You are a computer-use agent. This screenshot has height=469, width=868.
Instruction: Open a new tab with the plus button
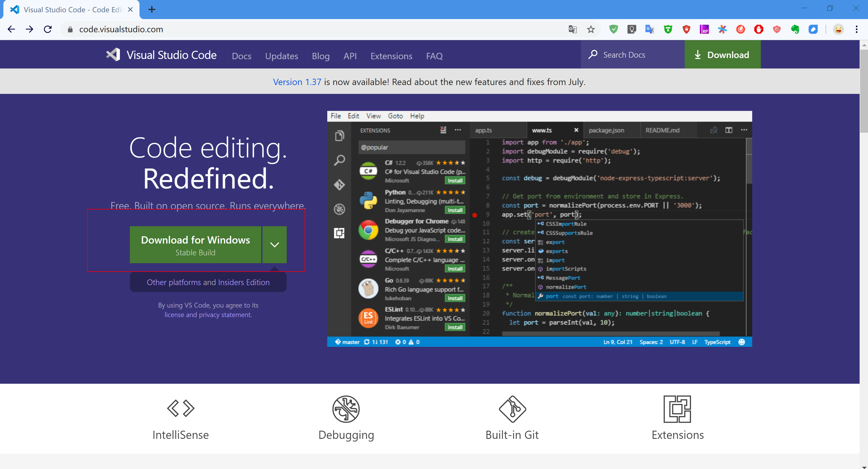point(152,10)
